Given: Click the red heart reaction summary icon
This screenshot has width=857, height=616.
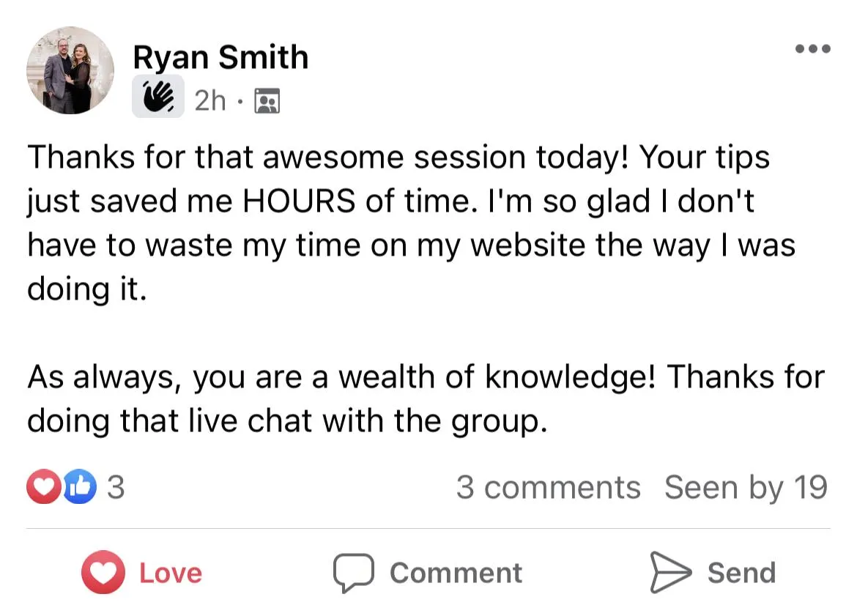Looking at the screenshot, I should [x=43, y=487].
